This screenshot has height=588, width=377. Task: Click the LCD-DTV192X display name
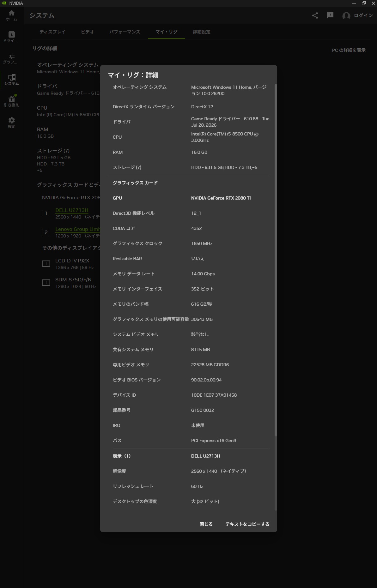(x=72, y=261)
